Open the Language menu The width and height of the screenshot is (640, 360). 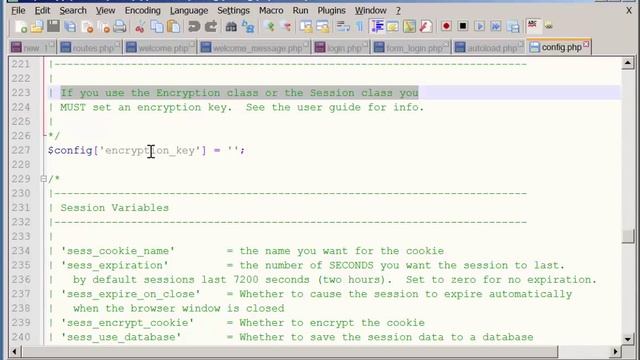189,10
